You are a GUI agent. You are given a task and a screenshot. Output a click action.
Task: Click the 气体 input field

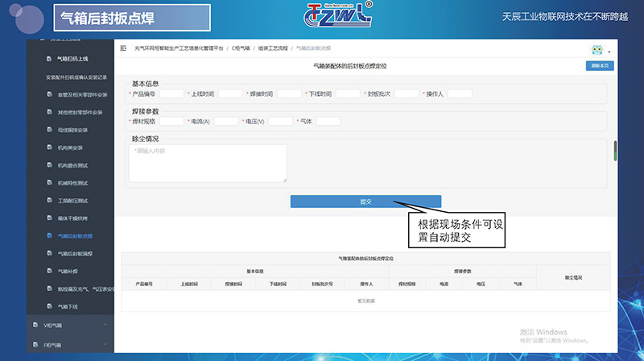[x=328, y=122]
